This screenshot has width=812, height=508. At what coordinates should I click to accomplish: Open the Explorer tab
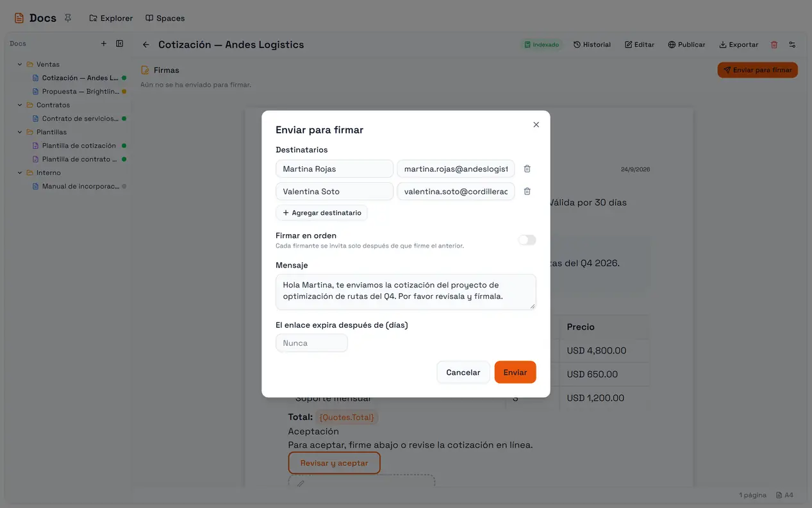coord(111,18)
